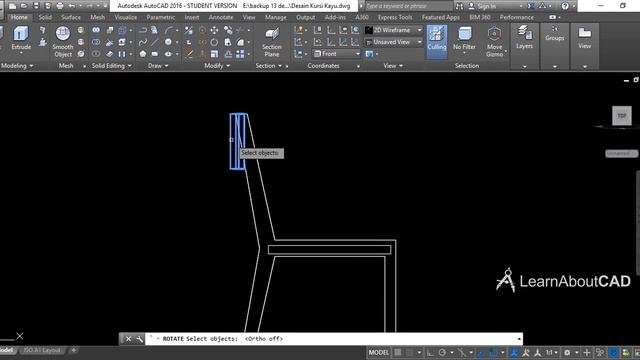Select the Move Gizmo tool
The height and width of the screenshot is (360, 640).
pyautogui.click(x=494, y=42)
